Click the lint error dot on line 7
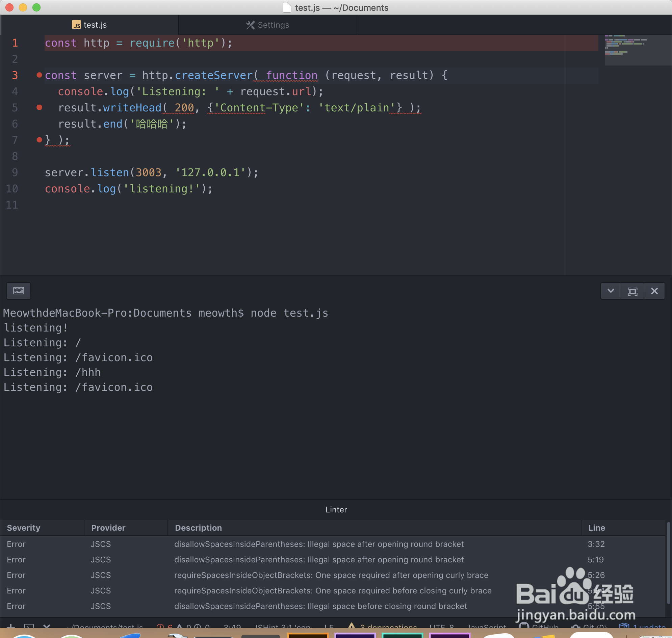The image size is (672, 638). click(39, 140)
